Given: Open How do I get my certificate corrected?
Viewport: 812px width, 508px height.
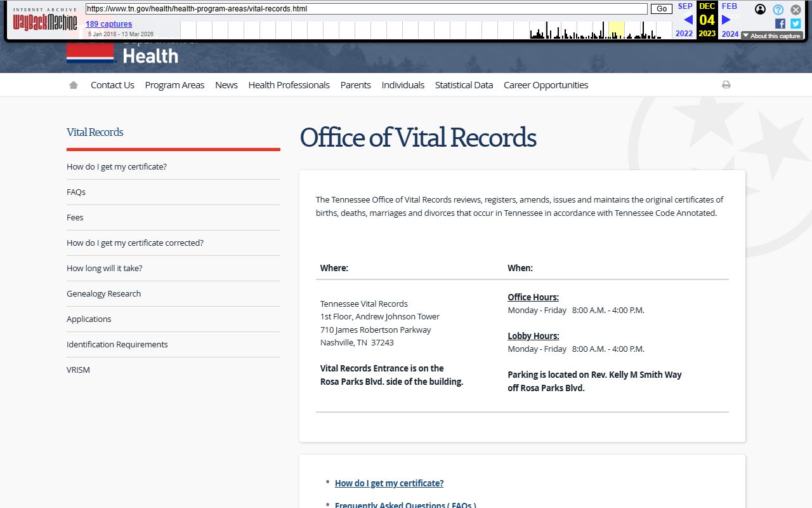Looking at the screenshot, I should coord(135,243).
